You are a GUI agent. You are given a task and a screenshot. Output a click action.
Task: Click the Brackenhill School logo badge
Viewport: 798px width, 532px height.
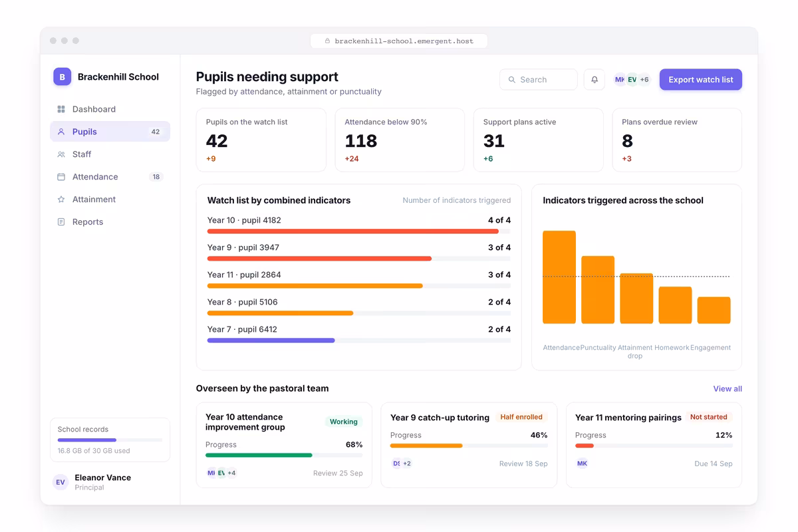[x=62, y=76]
